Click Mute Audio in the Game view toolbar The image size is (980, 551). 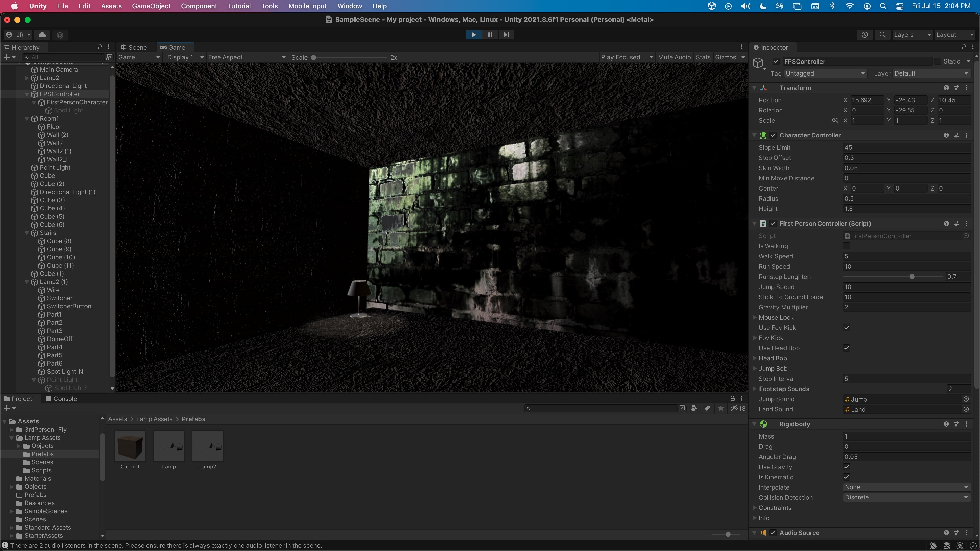[675, 57]
